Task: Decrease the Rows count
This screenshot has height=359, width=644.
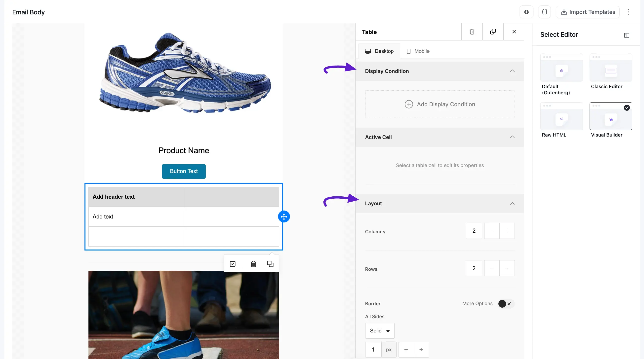Action: tap(492, 268)
